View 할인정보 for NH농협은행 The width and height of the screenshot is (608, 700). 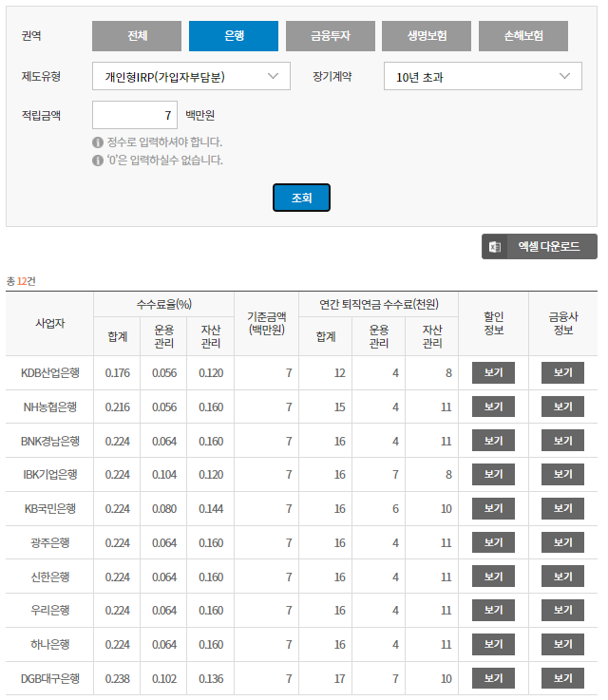click(x=493, y=407)
